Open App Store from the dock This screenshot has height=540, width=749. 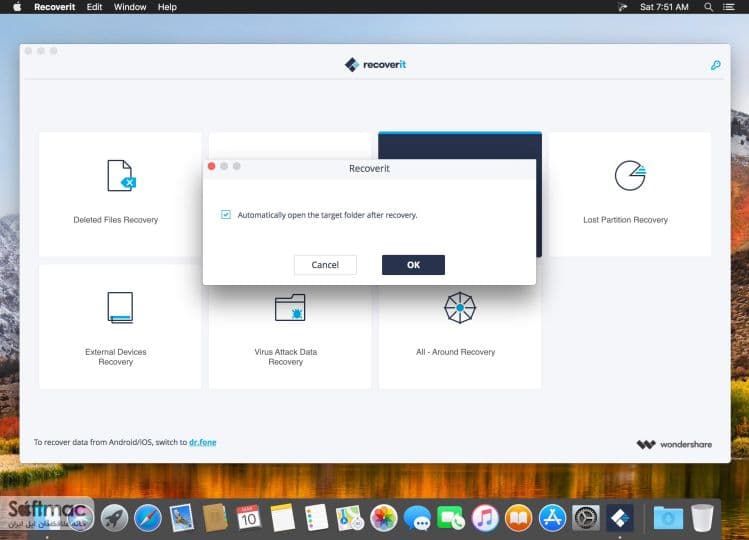click(552, 518)
